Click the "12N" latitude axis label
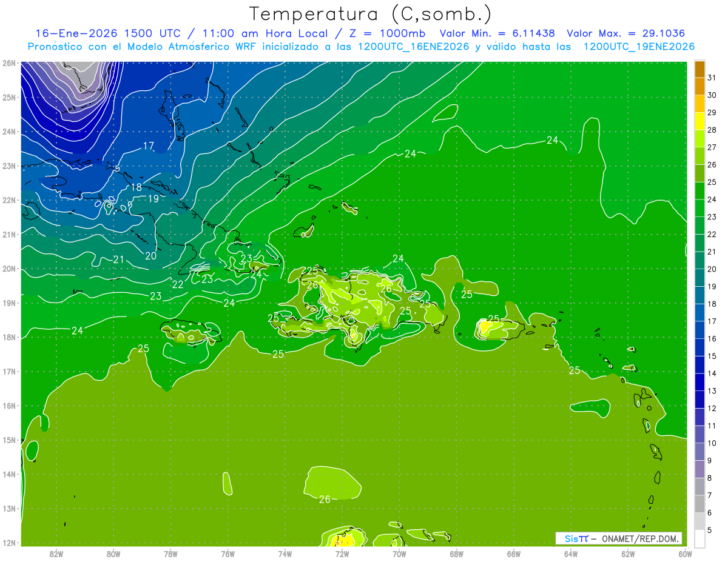 click(9, 543)
